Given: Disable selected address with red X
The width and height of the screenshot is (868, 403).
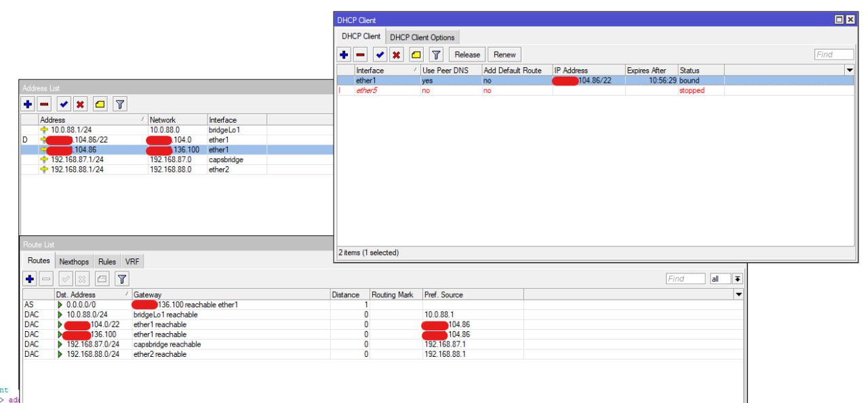Looking at the screenshot, I should [x=80, y=104].
